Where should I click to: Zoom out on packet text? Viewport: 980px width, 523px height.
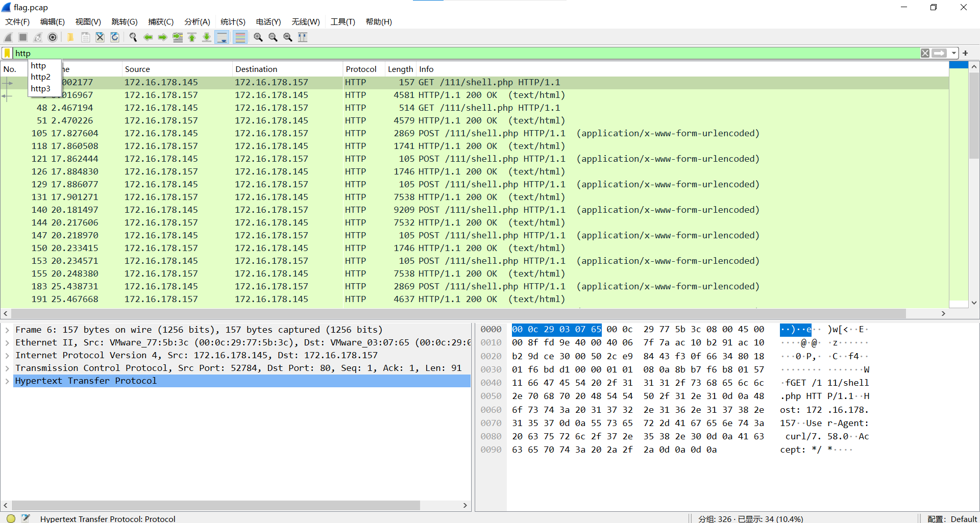coord(273,37)
